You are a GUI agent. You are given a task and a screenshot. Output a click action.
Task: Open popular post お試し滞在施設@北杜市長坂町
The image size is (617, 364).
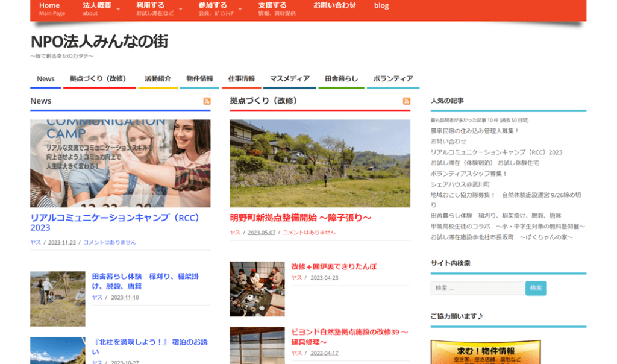click(x=502, y=237)
